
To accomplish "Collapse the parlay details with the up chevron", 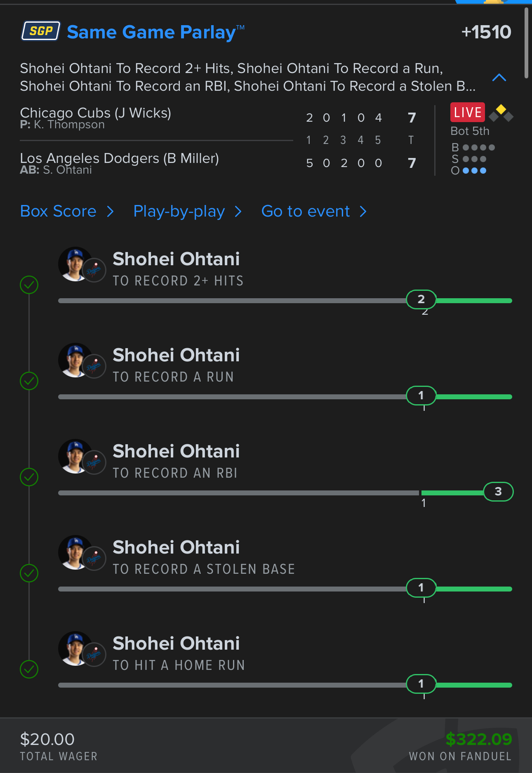I will (499, 78).
